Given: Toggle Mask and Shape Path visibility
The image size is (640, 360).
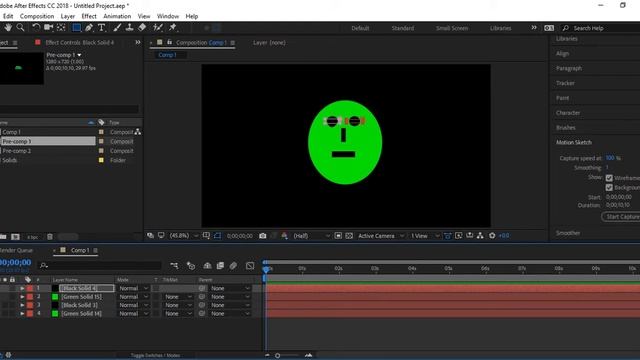Looking at the screenshot, I should pyautogui.click(x=217, y=236).
